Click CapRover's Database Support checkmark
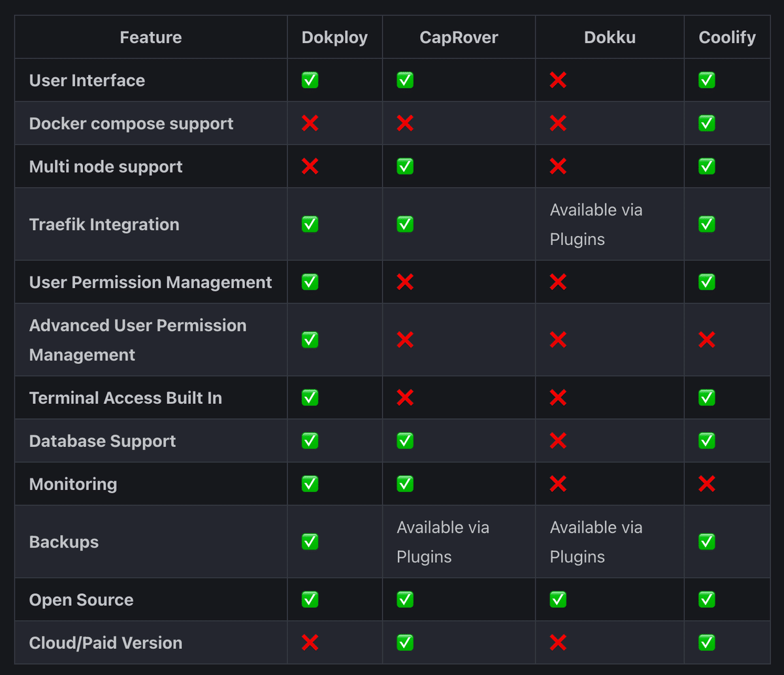Viewport: 784px width, 675px height. 405,441
